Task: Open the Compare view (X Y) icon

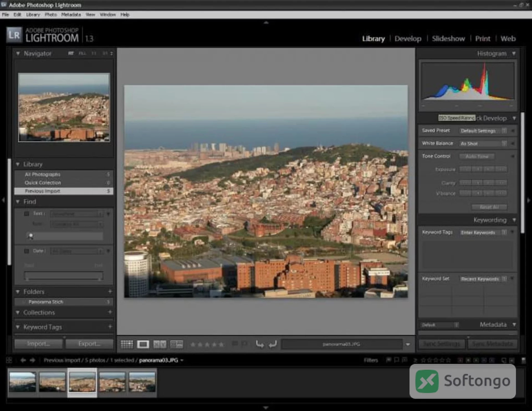Action: tap(160, 344)
